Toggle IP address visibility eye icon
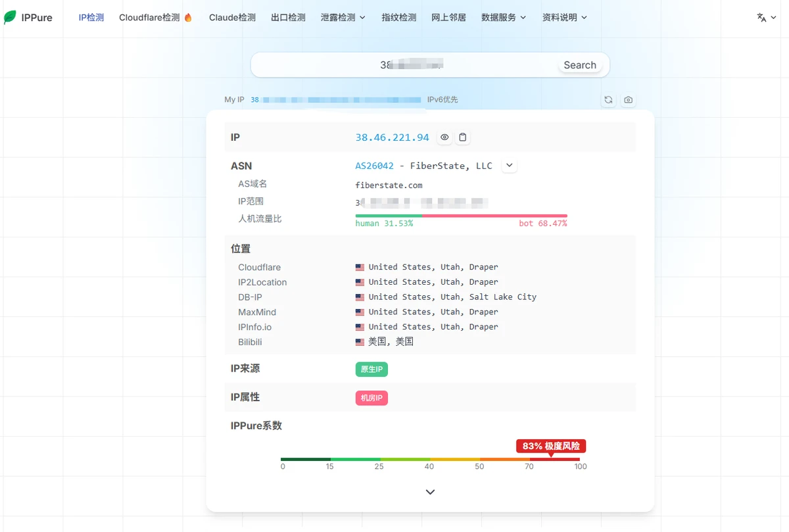789x532 pixels. (444, 137)
